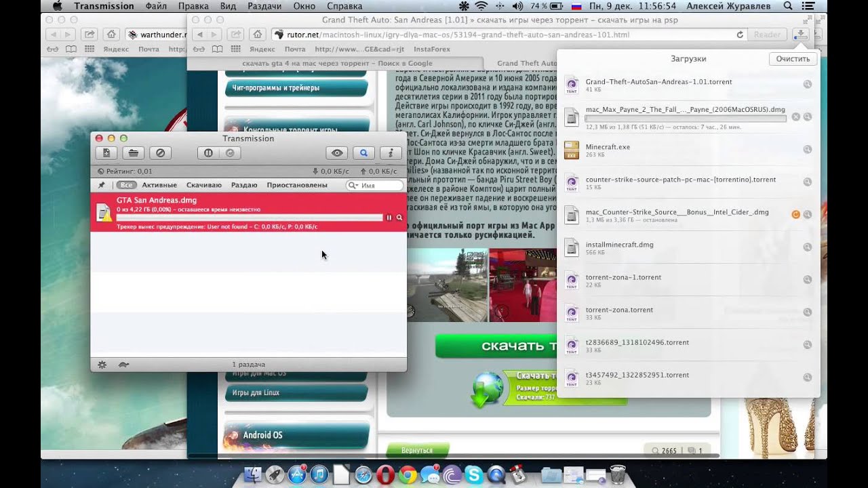Open the torrent inspector info icon
This screenshot has height=488, width=868.
pyautogui.click(x=391, y=153)
